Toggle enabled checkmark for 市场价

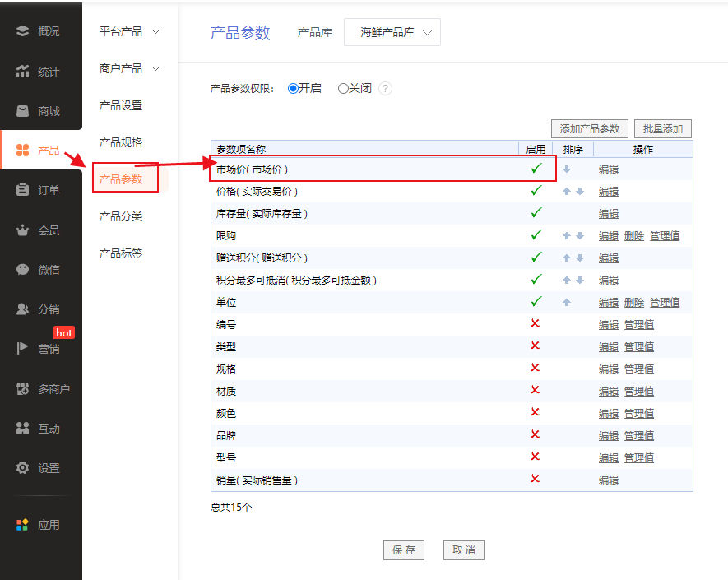536,168
